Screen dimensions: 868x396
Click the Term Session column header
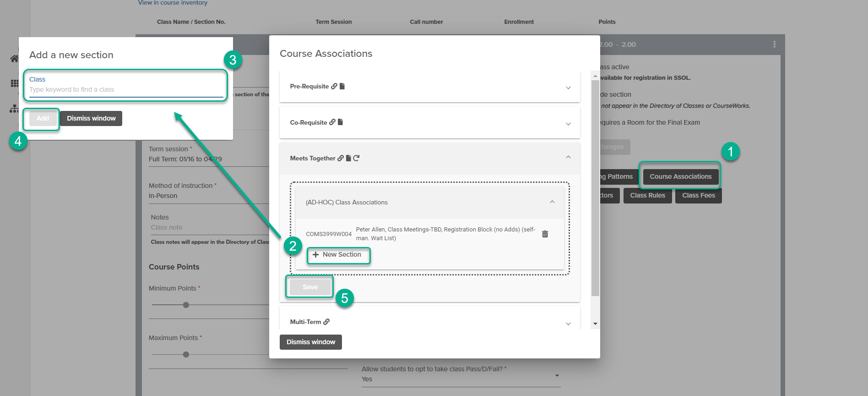coord(333,22)
